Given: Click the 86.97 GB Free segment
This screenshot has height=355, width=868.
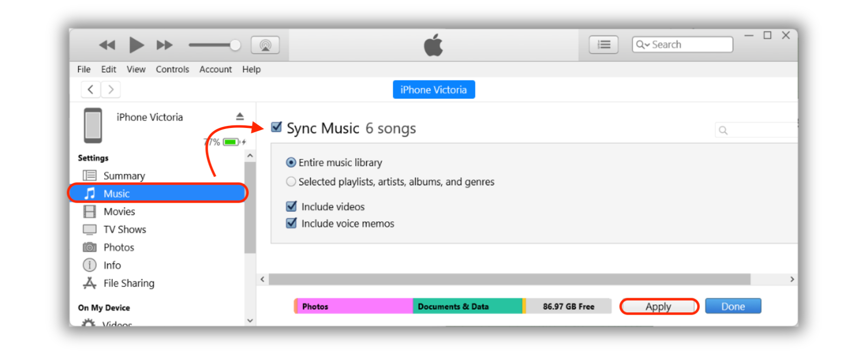Looking at the screenshot, I should (x=569, y=306).
